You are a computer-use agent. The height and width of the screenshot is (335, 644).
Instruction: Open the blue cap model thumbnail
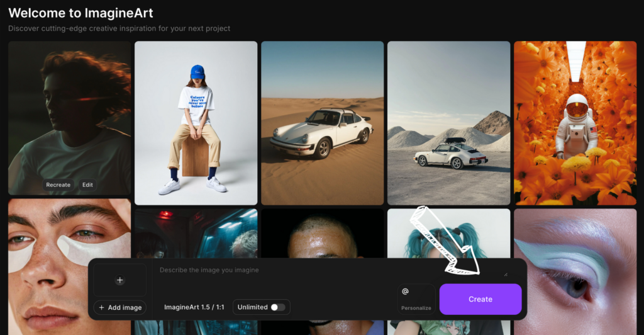click(x=196, y=123)
